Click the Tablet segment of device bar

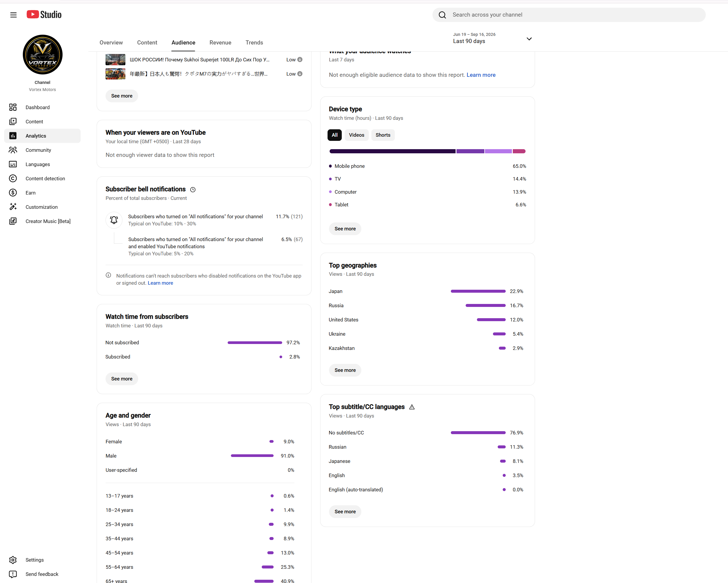click(519, 151)
